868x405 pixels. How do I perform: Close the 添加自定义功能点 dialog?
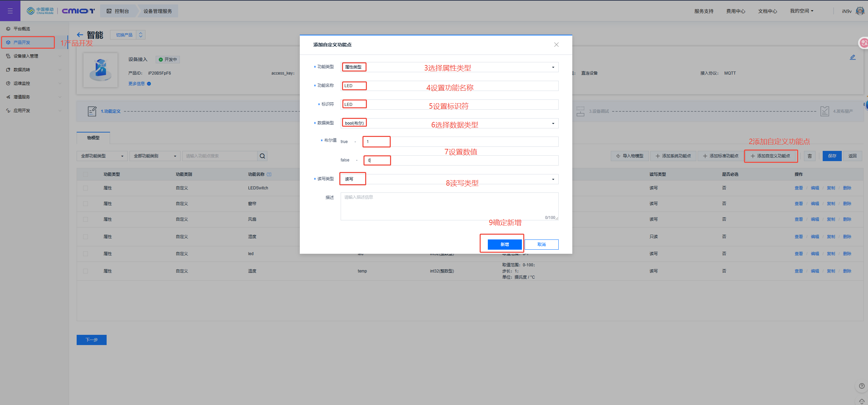point(556,45)
